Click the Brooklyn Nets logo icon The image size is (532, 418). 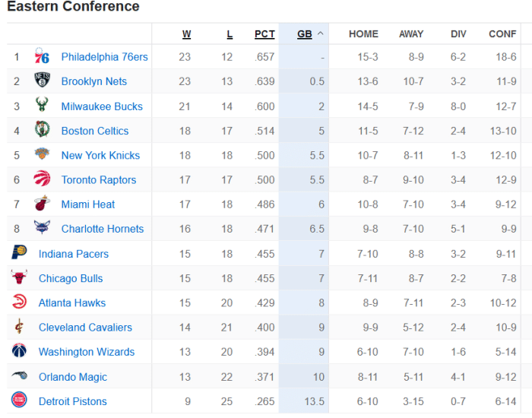point(42,81)
